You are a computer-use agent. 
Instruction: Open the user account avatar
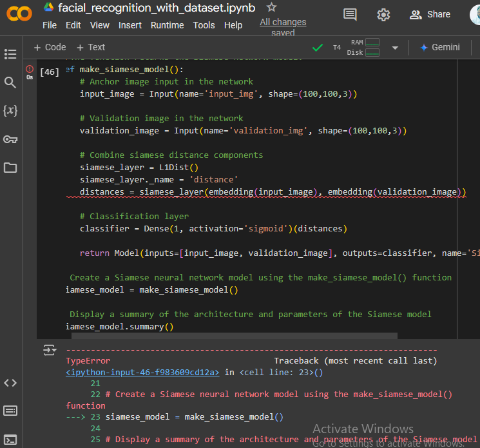[475, 14]
